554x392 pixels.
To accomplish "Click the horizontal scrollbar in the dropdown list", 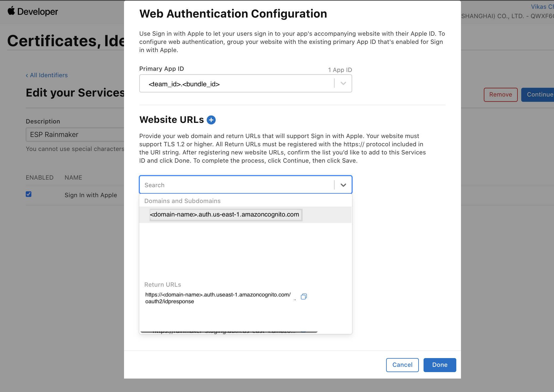I will click(229, 332).
